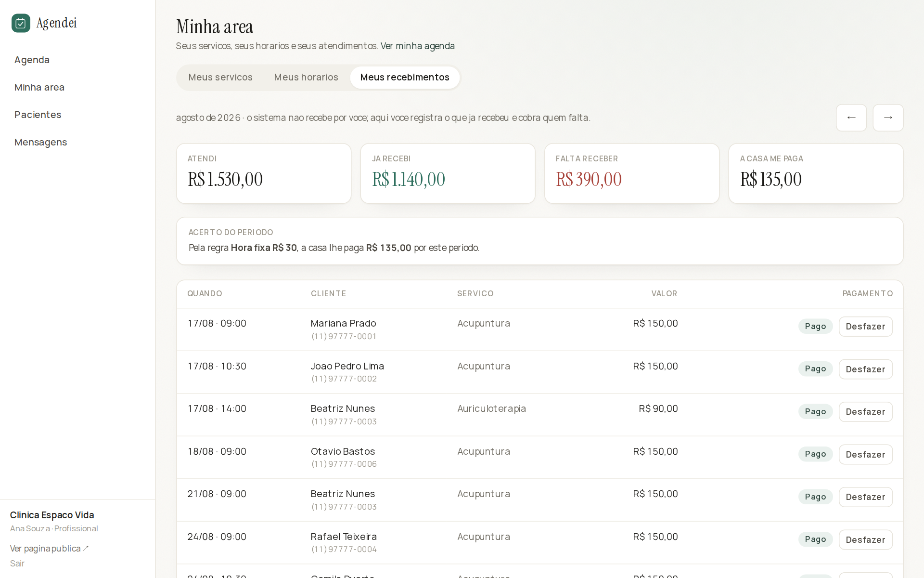Click Ana Souza · Profissional label
This screenshot has height=578, width=924.
(x=54, y=528)
